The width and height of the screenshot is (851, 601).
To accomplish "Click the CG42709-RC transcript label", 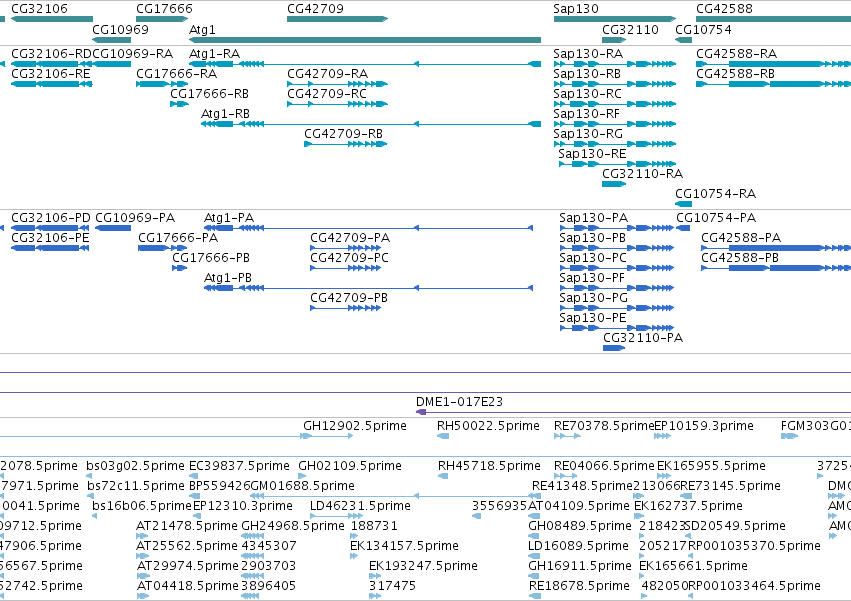I will [327, 94].
